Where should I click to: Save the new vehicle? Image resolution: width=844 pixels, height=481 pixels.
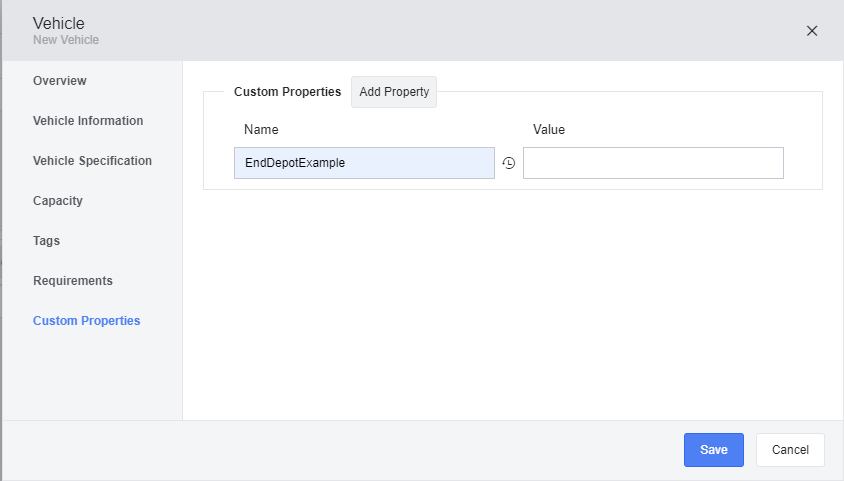tap(714, 450)
